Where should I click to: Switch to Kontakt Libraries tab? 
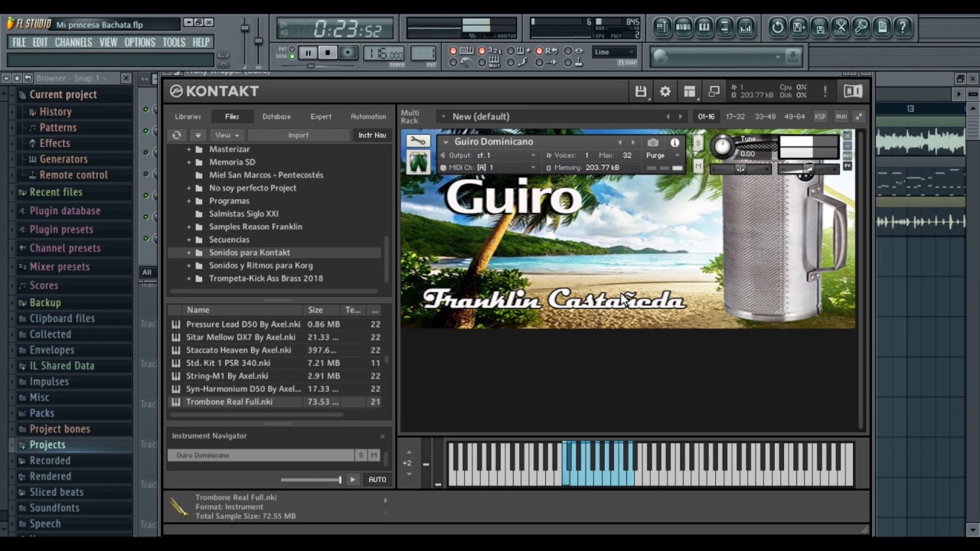pos(188,116)
